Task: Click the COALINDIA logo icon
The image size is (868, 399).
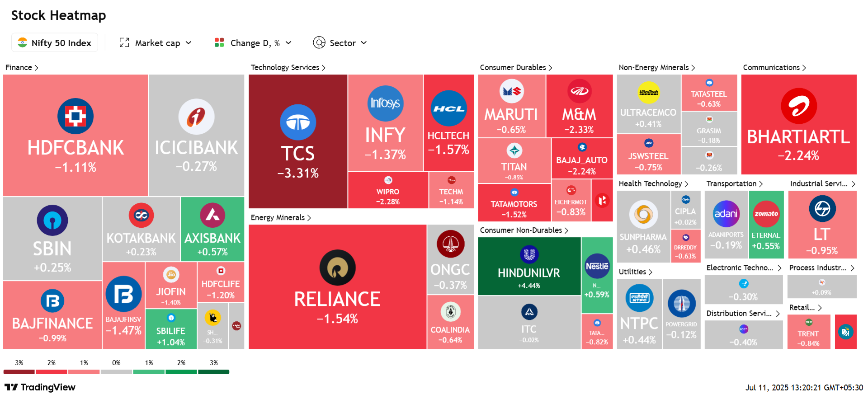Action: pyautogui.click(x=450, y=312)
